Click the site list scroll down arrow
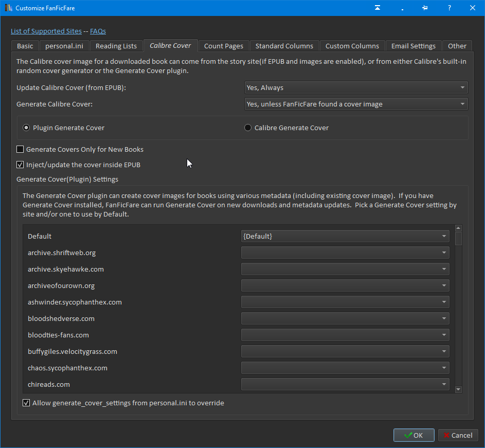Screen dimensions: 485x448 pyautogui.click(x=458, y=389)
